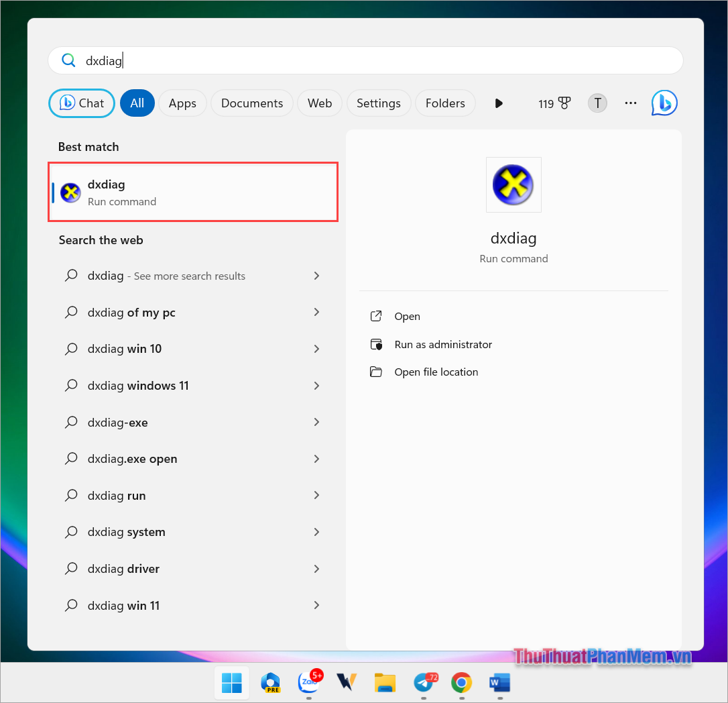Expand the dxdiag driver suggestion chevron
This screenshot has width=728, height=703.
click(x=316, y=568)
